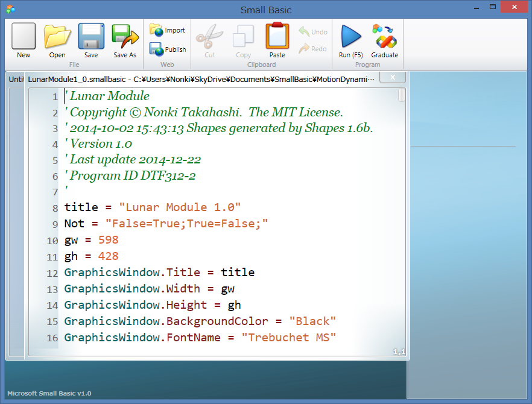Paste from clipboard using Paste icon

click(x=277, y=36)
